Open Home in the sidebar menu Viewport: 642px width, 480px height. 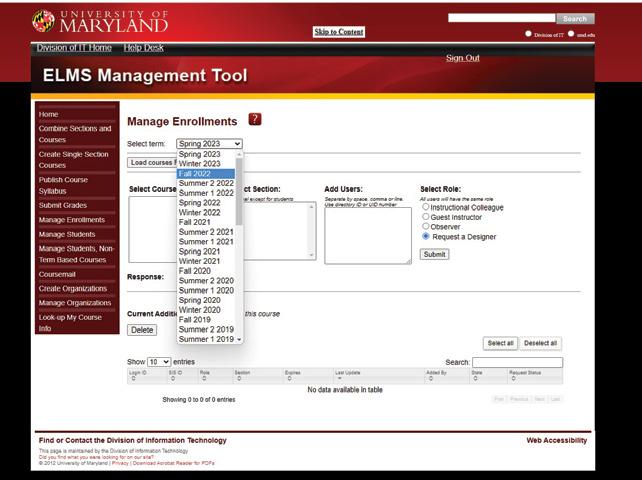pos(48,114)
